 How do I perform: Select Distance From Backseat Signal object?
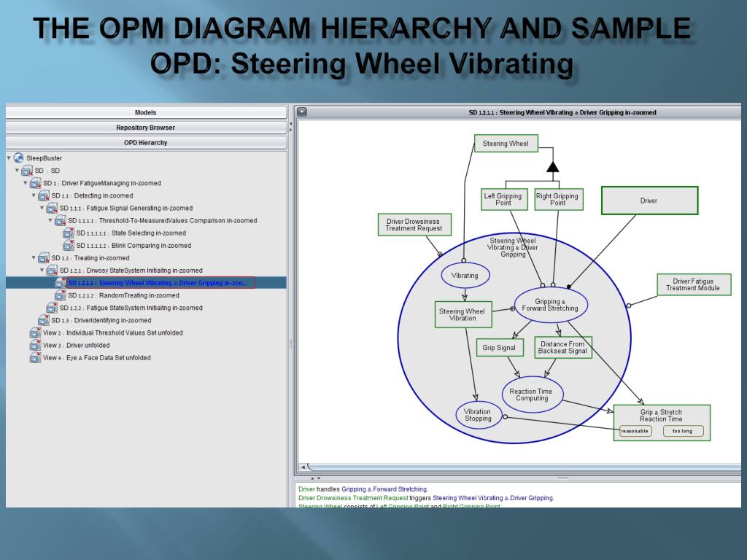coord(563,347)
